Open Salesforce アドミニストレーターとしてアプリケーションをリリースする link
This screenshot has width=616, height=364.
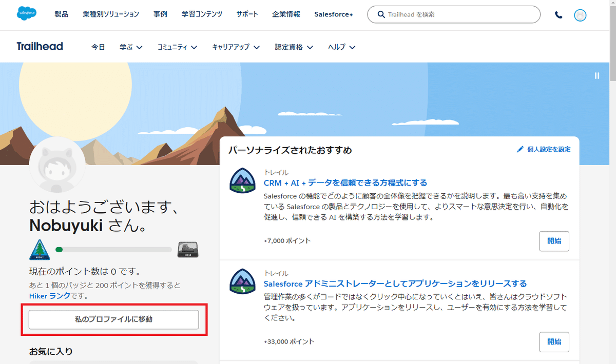pyautogui.click(x=395, y=284)
